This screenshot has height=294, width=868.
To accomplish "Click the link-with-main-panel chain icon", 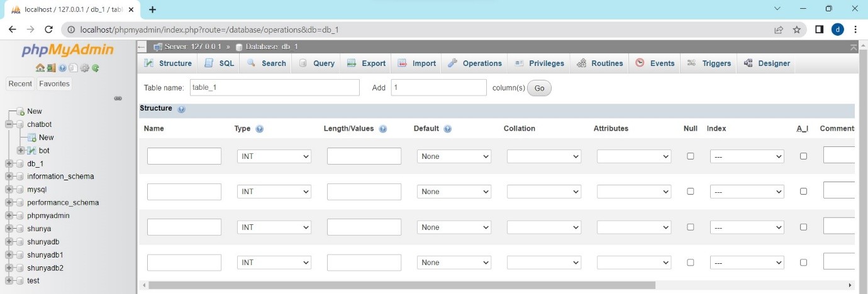I will pos(118,98).
